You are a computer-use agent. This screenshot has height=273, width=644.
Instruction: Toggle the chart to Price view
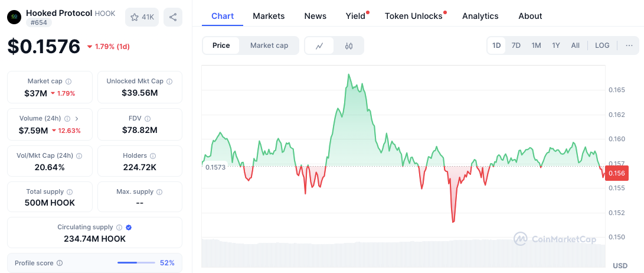[x=221, y=45]
